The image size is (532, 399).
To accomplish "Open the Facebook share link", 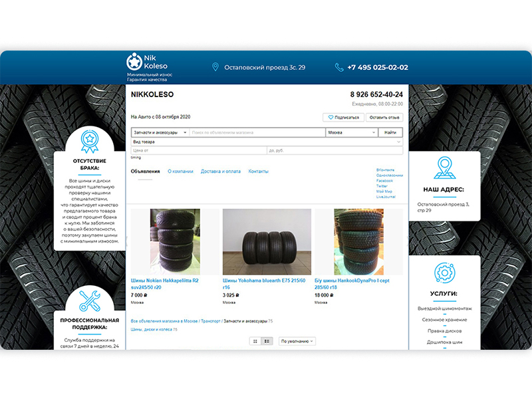I will tap(384, 181).
